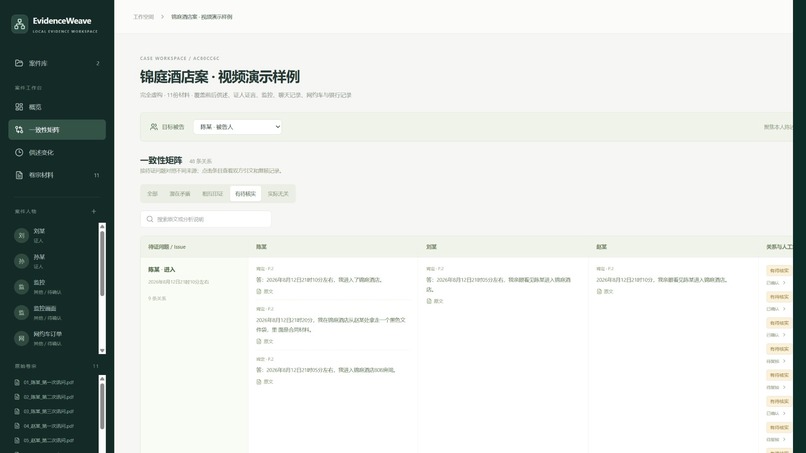Viewport: 806px width, 453px height.
Task: Open 概览 via its grid icon
Action: pyautogui.click(x=19, y=107)
